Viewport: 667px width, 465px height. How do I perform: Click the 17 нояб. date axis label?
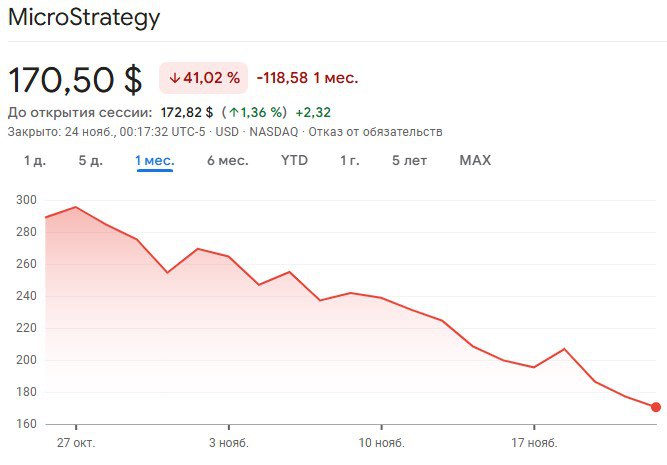533,441
